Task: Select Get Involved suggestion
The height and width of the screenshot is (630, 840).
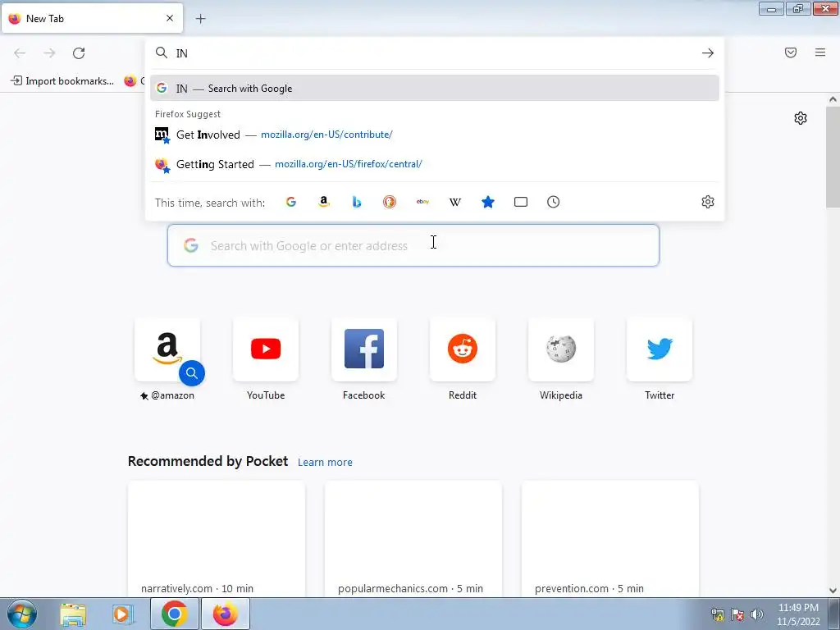Action: (435, 135)
